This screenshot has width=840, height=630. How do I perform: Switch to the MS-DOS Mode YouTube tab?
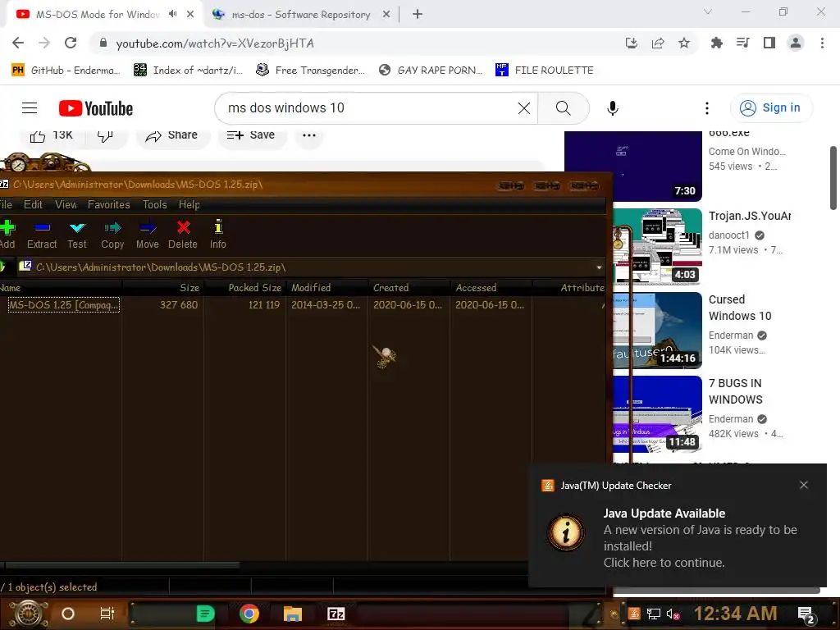tap(98, 15)
